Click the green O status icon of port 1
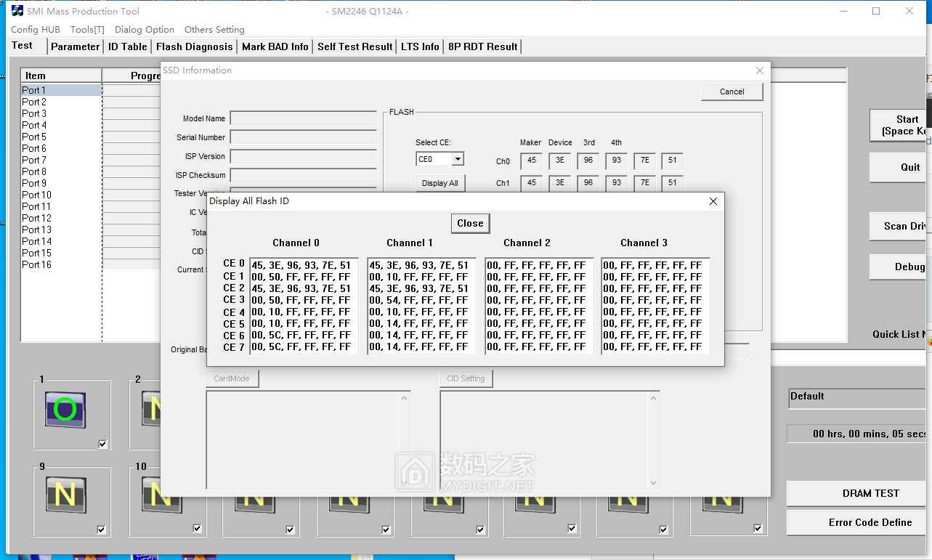Image resolution: width=932 pixels, height=560 pixels. tap(65, 410)
